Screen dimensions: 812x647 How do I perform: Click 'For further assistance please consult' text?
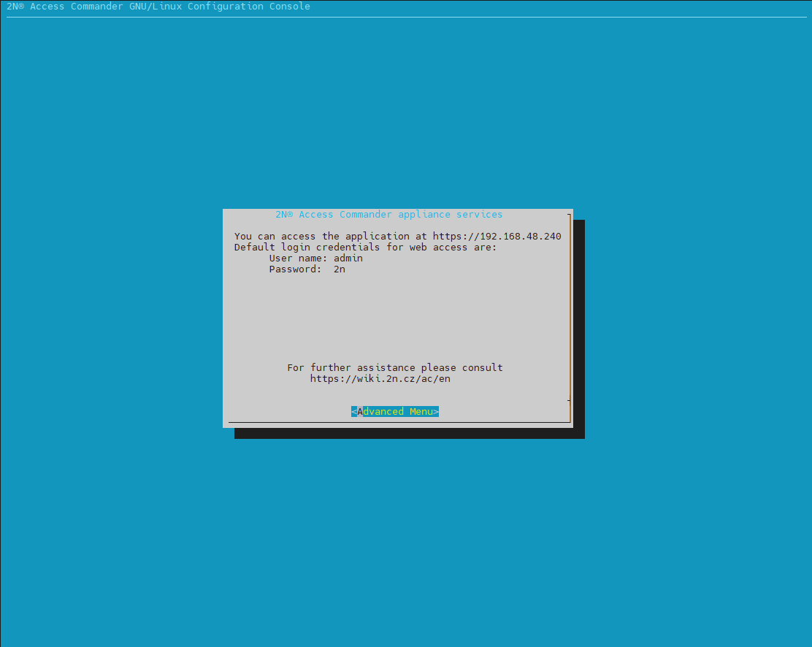[395, 367]
